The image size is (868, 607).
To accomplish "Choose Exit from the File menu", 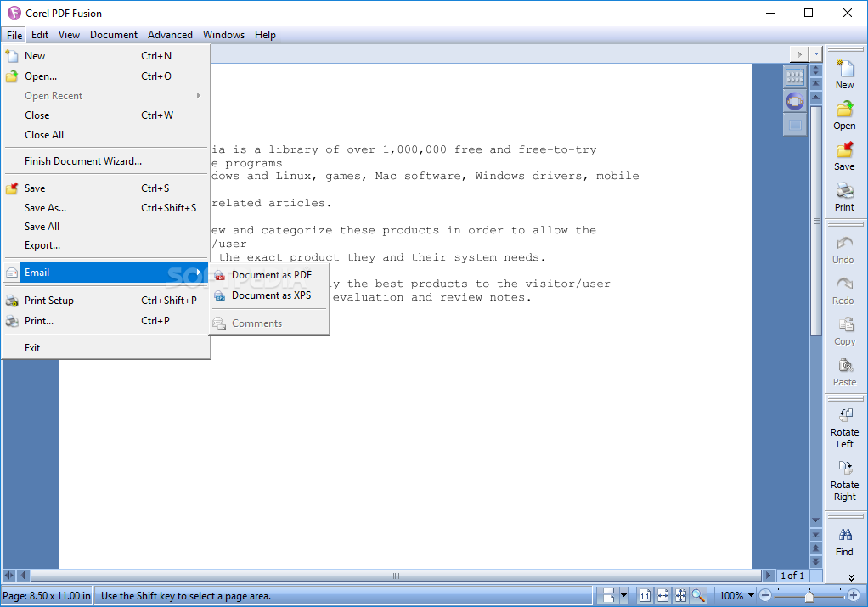I will tap(105, 348).
